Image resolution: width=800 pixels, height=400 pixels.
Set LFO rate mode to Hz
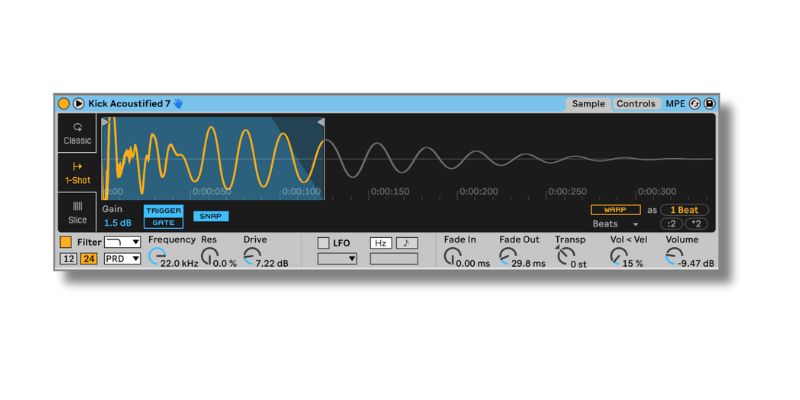click(x=381, y=243)
